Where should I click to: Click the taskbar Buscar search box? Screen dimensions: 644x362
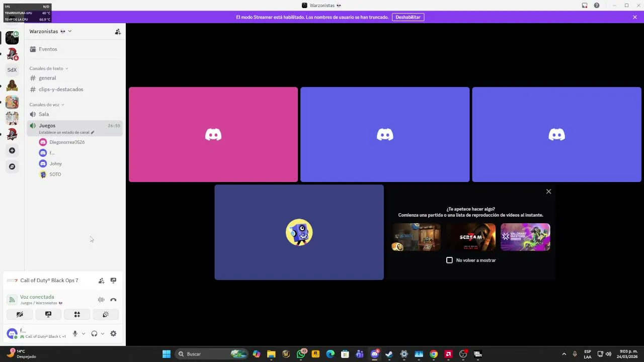pos(212,354)
